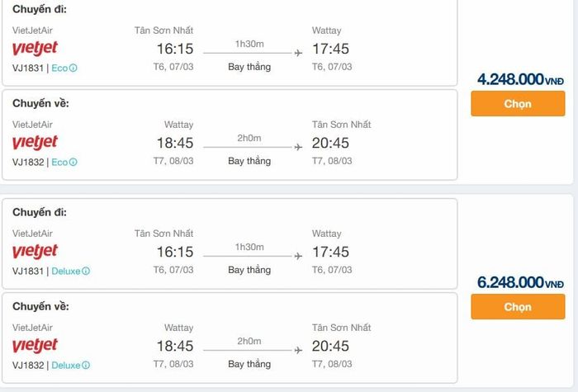Click airplane icon on Deluxe outbound 1h30m line
The height and width of the screenshot is (392, 578).
click(298, 257)
